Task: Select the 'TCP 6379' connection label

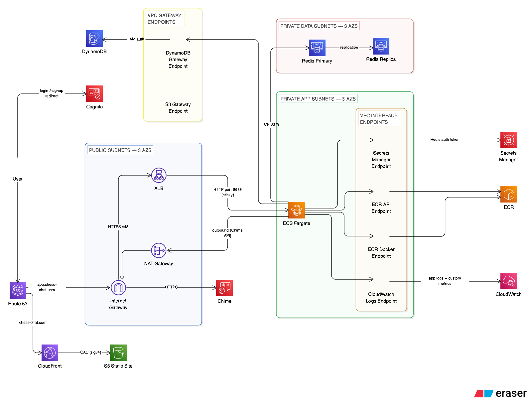Action: pyautogui.click(x=271, y=124)
